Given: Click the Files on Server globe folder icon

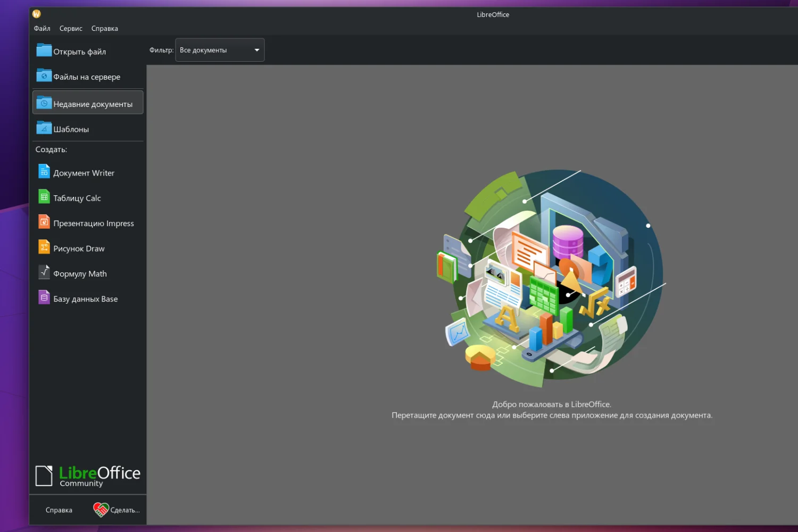Looking at the screenshot, I should coord(44,76).
